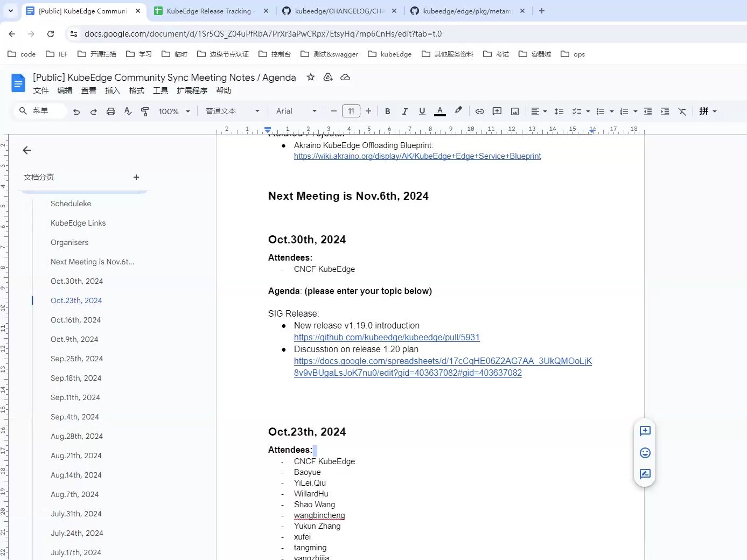Suggest edits using floating side button
Image resolution: width=747 pixels, height=560 pixels.
pos(645,474)
